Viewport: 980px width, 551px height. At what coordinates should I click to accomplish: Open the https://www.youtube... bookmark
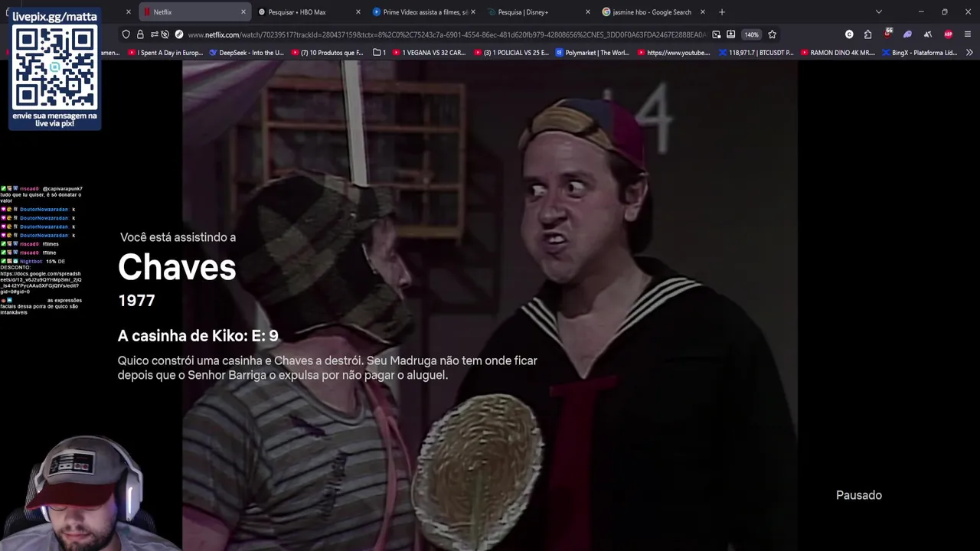click(x=674, y=53)
